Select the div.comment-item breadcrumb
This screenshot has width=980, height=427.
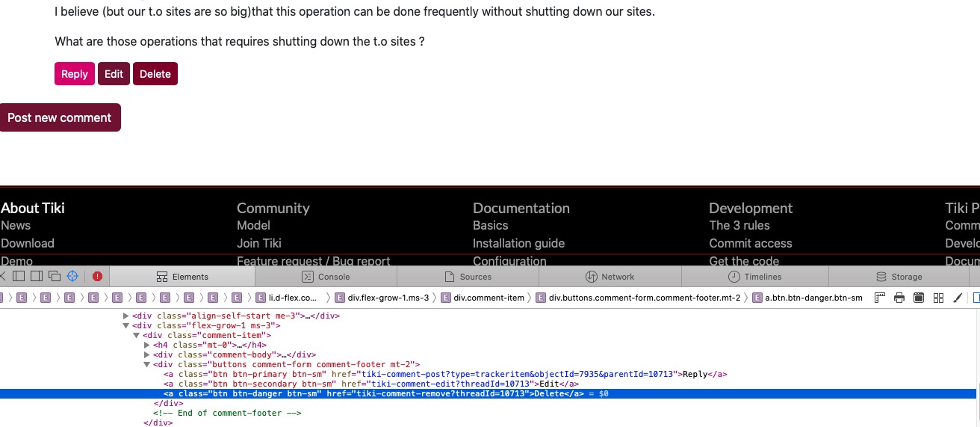[x=483, y=298]
